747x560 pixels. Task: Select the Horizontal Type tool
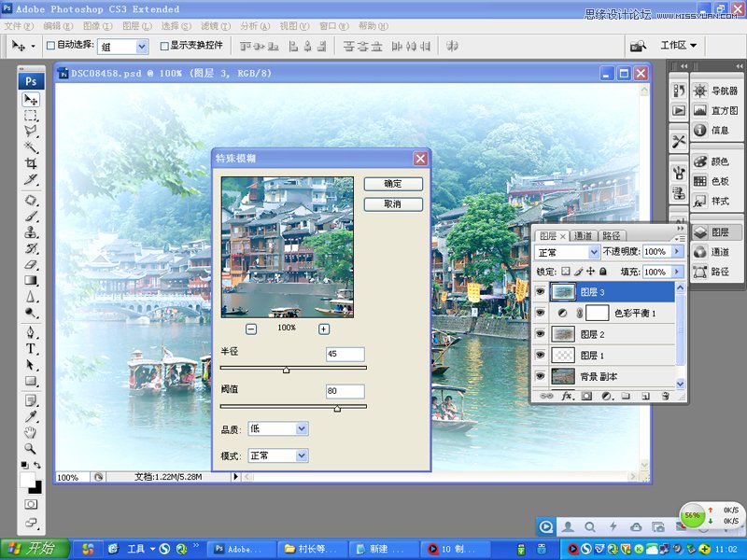[31, 347]
